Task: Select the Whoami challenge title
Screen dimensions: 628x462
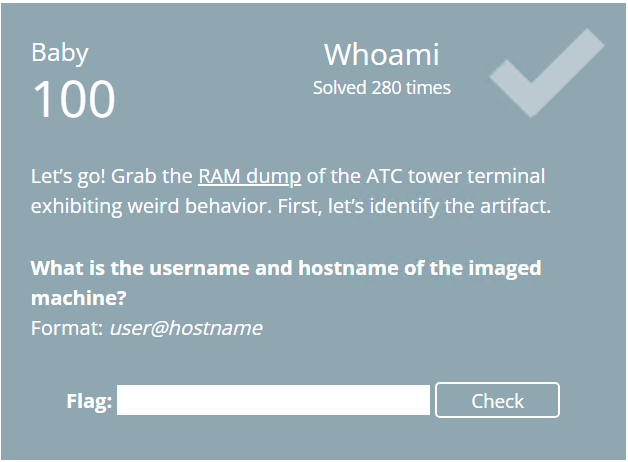Action: (382, 54)
